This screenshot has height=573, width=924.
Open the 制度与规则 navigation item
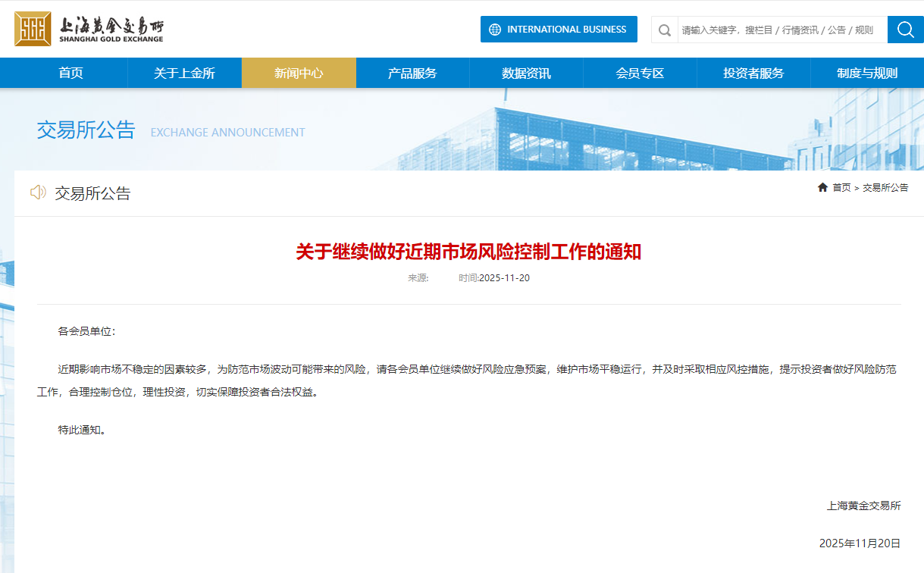[866, 72]
